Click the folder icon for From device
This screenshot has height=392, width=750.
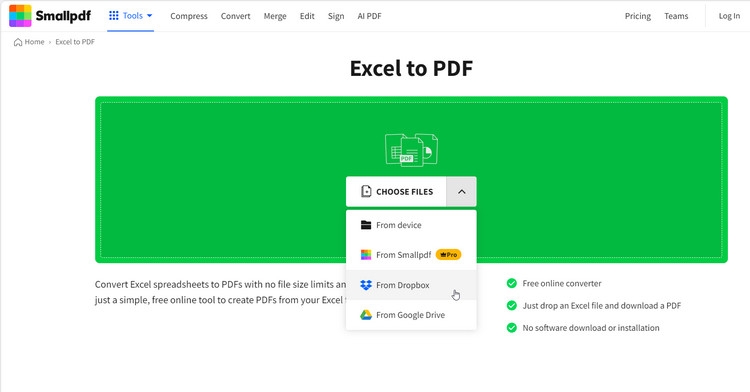pyautogui.click(x=366, y=225)
